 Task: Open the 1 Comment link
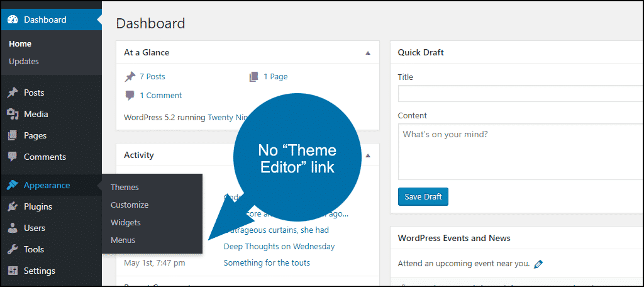click(x=160, y=96)
